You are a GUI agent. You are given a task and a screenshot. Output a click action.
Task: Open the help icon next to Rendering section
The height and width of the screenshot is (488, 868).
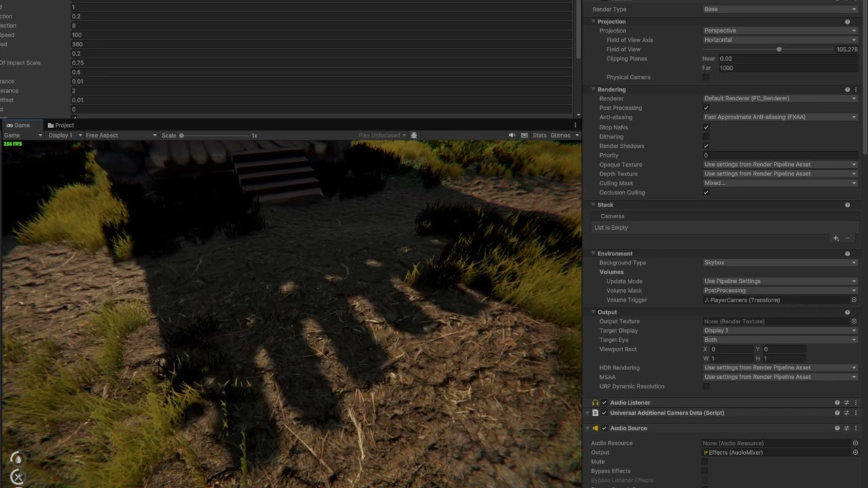847,89
